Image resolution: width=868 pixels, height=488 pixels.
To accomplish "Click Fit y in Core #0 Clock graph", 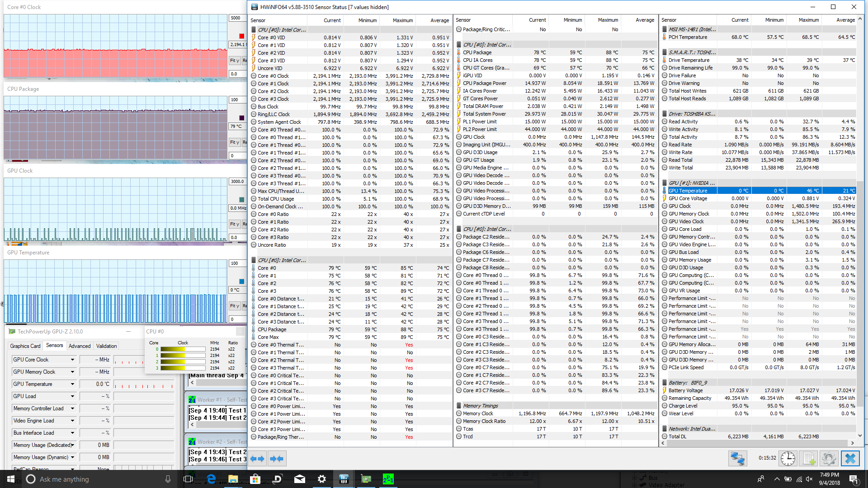I will (x=234, y=60).
